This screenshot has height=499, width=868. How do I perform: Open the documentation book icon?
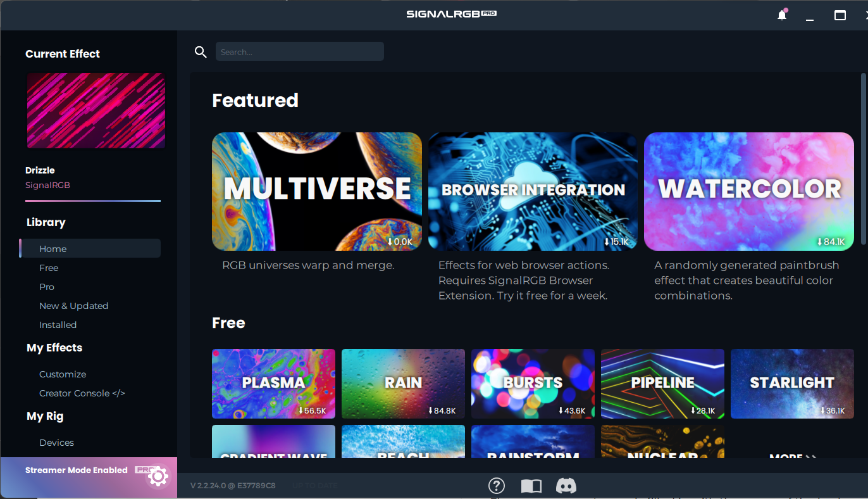tap(531, 486)
